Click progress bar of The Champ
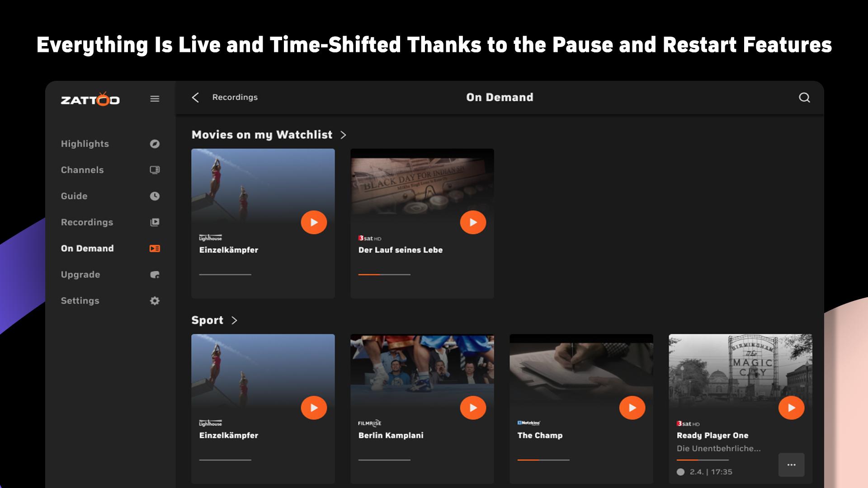Screen dimensions: 868x488 543,460
